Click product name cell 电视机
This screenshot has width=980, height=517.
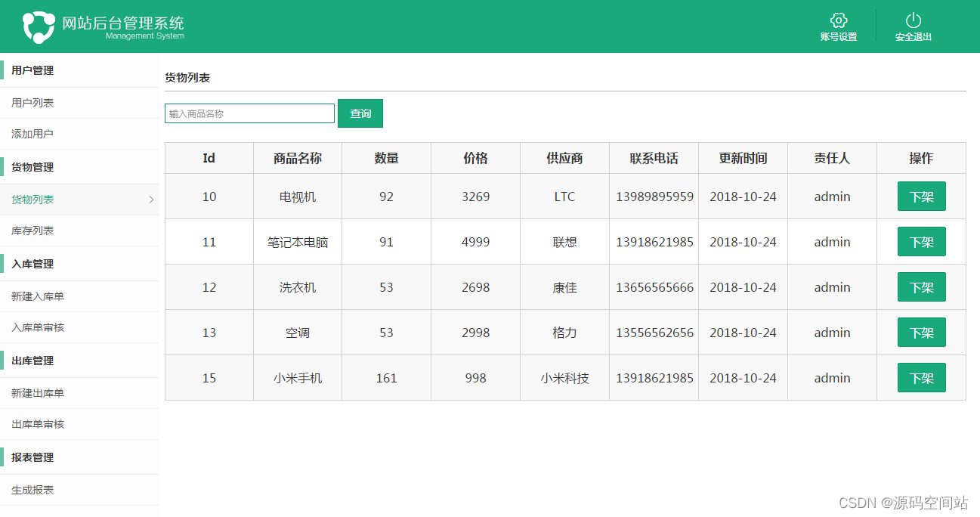[x=298, y=197]
